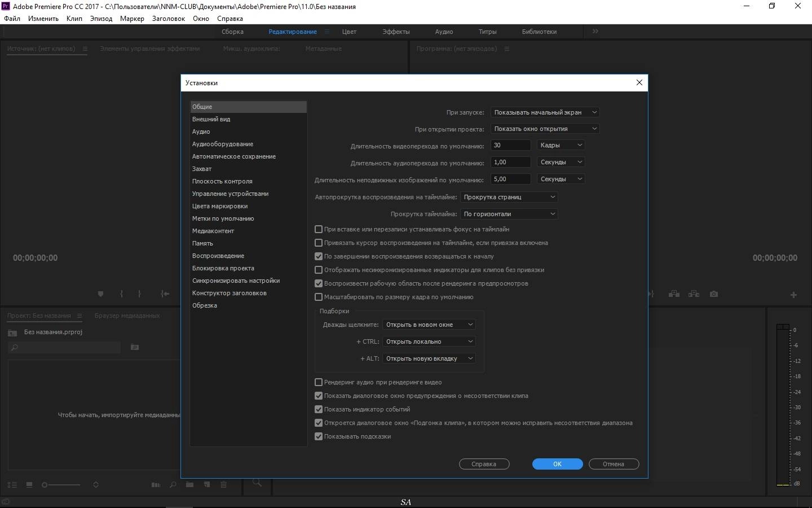Close the Установки dialog with X
Viewport: 812px width, 508px height.
(x=639, y=82)
